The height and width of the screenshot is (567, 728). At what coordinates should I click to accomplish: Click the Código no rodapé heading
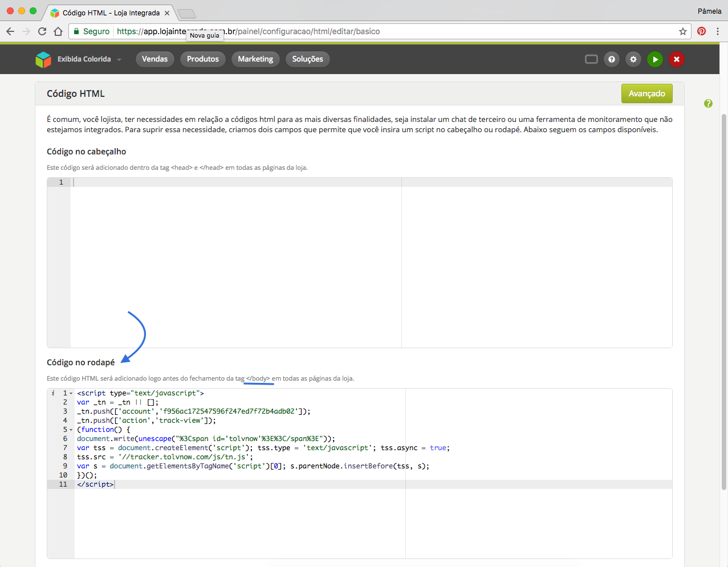pyautogui.click(x=80, y=362)
